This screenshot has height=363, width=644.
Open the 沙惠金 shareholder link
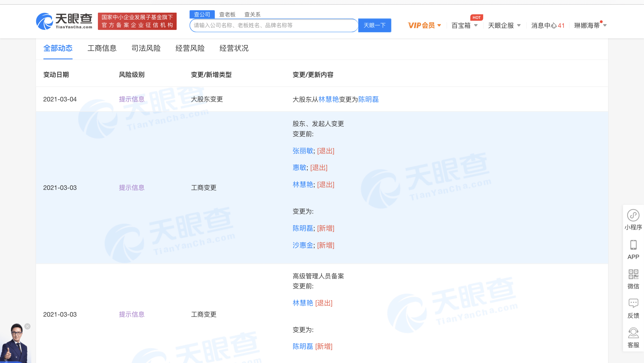click(303, 245)
